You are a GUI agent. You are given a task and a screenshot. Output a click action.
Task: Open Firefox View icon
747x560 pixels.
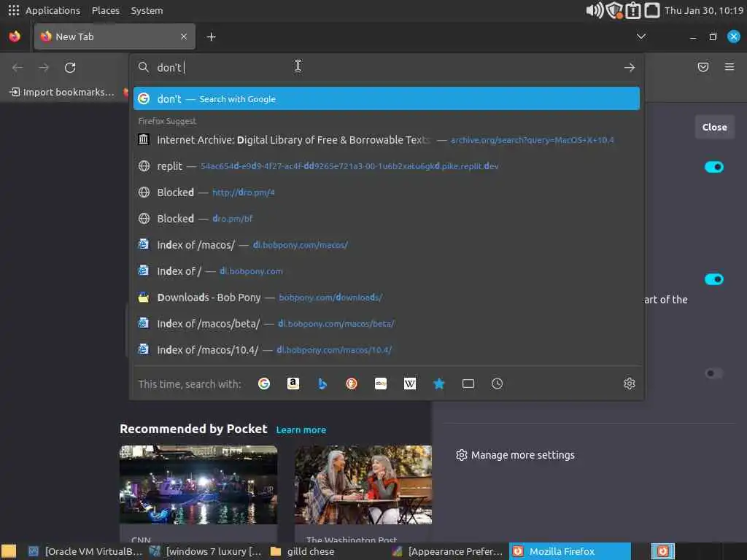click(15, 36)
